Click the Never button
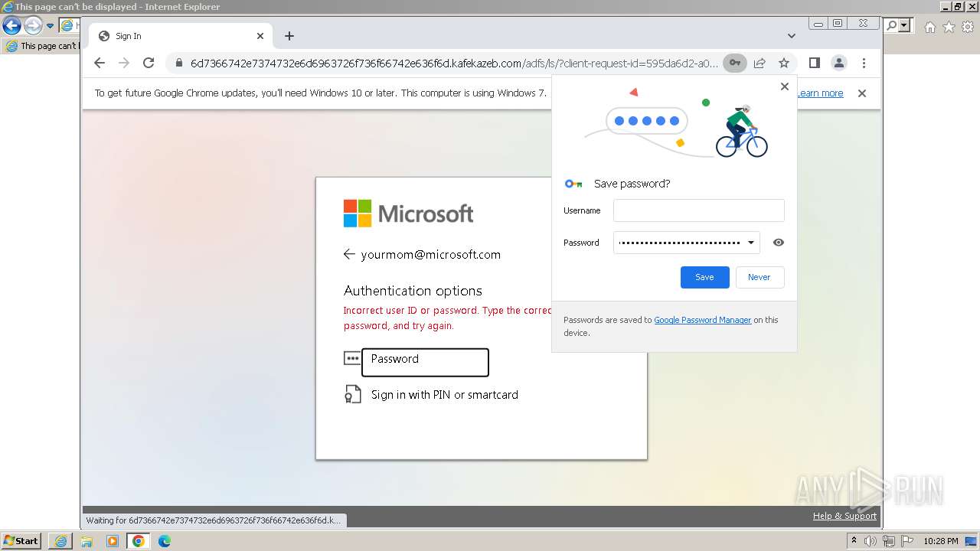This screenshot has width=980, height=551. pos(759,277)
